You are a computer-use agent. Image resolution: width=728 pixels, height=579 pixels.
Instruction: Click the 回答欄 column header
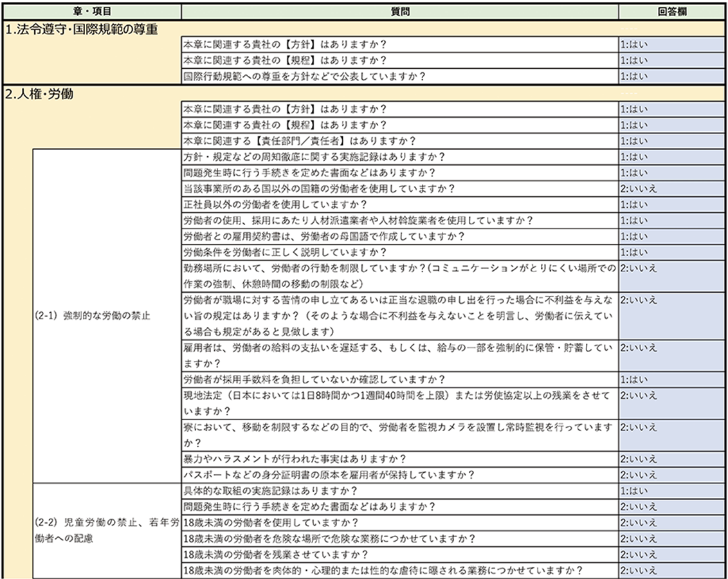click(x=671, y=12)
